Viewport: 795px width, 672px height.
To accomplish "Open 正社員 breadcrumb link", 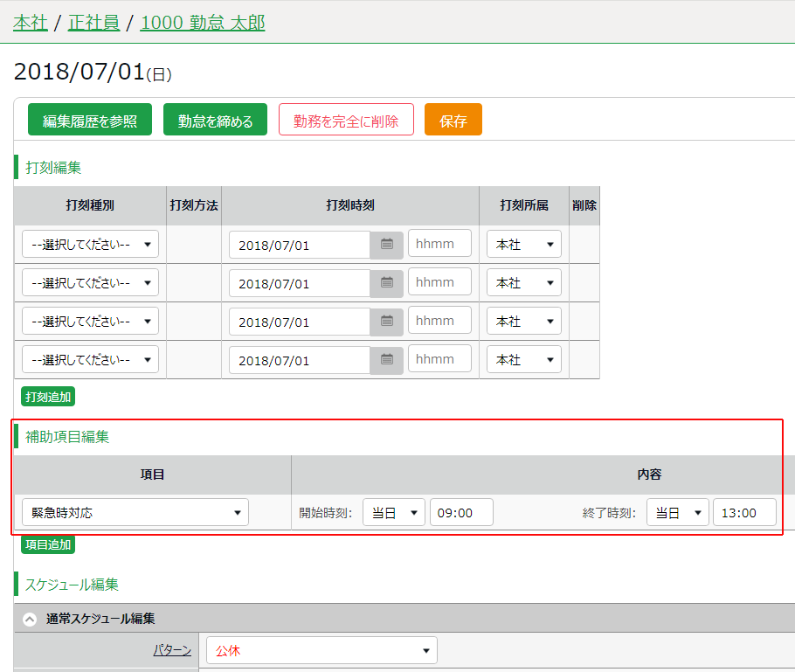I will point(94,23).
